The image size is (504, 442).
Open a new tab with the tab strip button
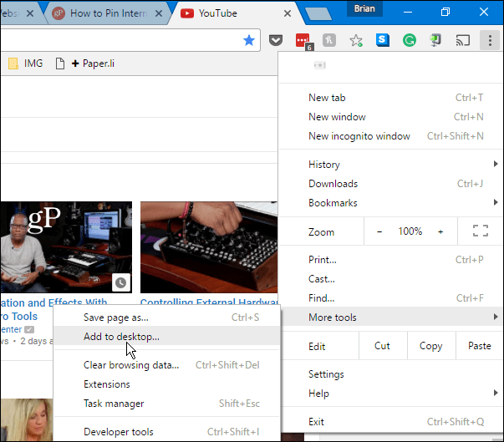(318, 14)
